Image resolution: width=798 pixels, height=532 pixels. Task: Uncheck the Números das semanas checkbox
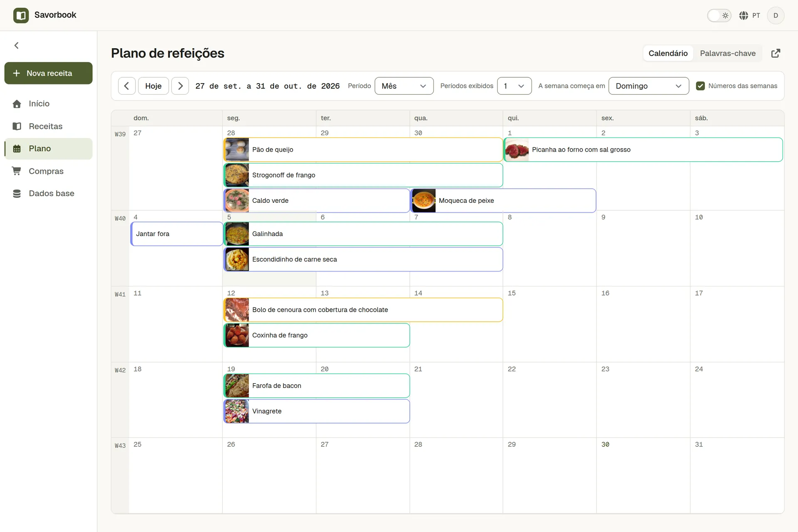point(700,86)
